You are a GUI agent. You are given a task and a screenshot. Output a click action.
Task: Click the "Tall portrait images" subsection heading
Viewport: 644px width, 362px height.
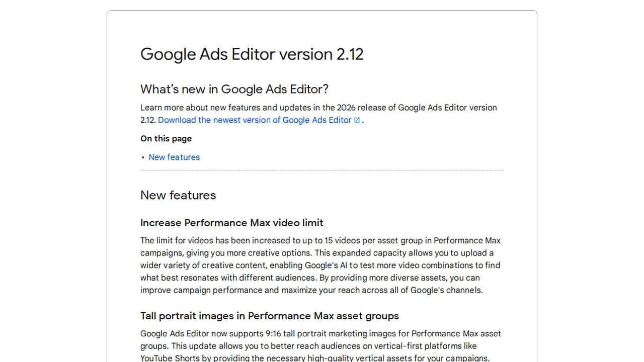269,316
